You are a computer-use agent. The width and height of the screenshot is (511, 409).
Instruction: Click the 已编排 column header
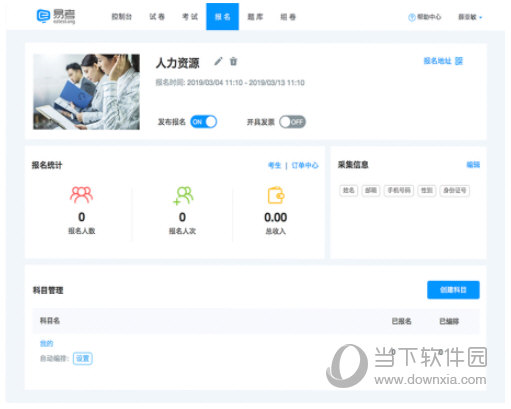[x=449, y=321]
